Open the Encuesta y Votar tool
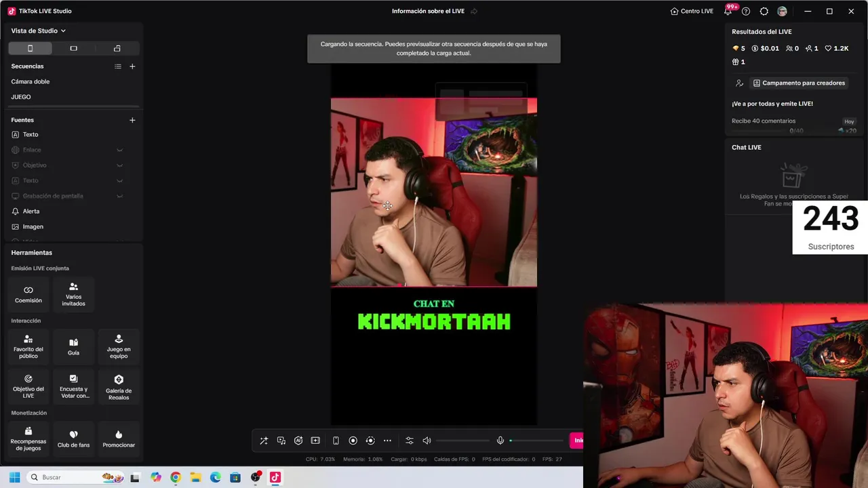Image resolution: width=868 pixels, height=488 pixels. pos(73,386)
